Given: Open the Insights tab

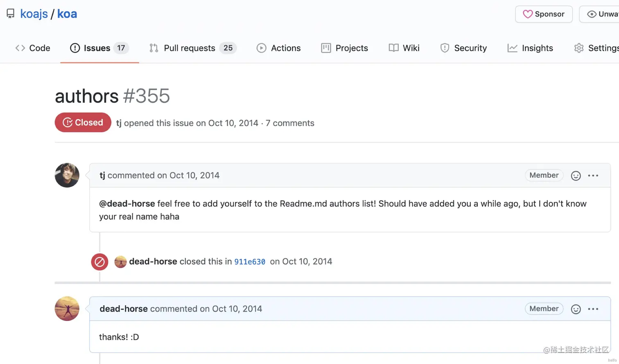Looking at the screenshot, I should click(530, 48).
